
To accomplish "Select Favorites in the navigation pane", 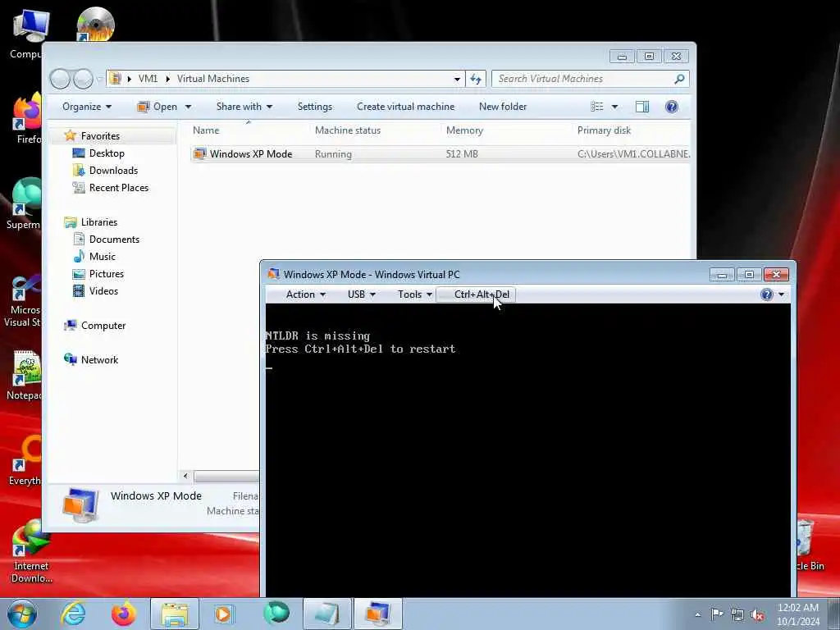I will tap(100, 136).
